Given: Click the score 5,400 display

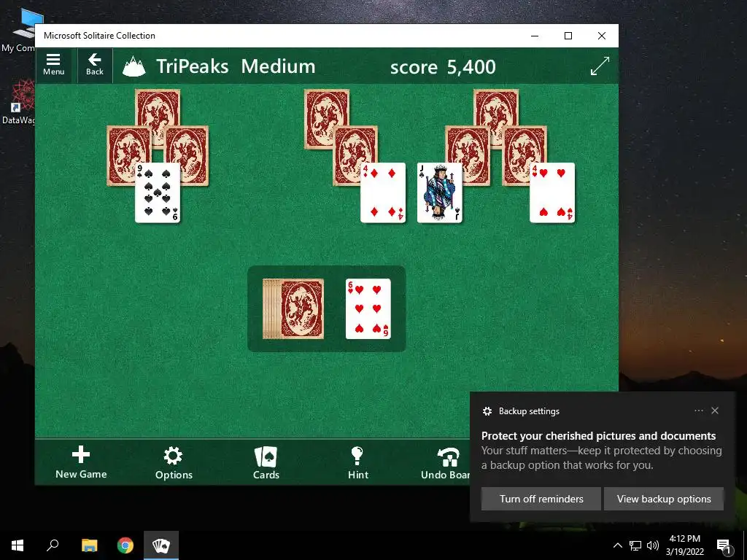Looking at the screenshot, I should [443, 67].
